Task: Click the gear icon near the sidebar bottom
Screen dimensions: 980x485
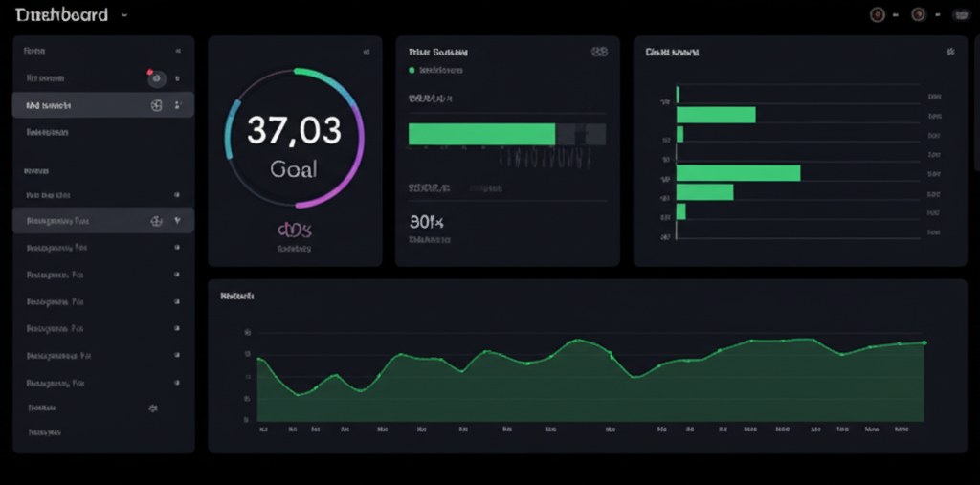Action: (151, 408)
